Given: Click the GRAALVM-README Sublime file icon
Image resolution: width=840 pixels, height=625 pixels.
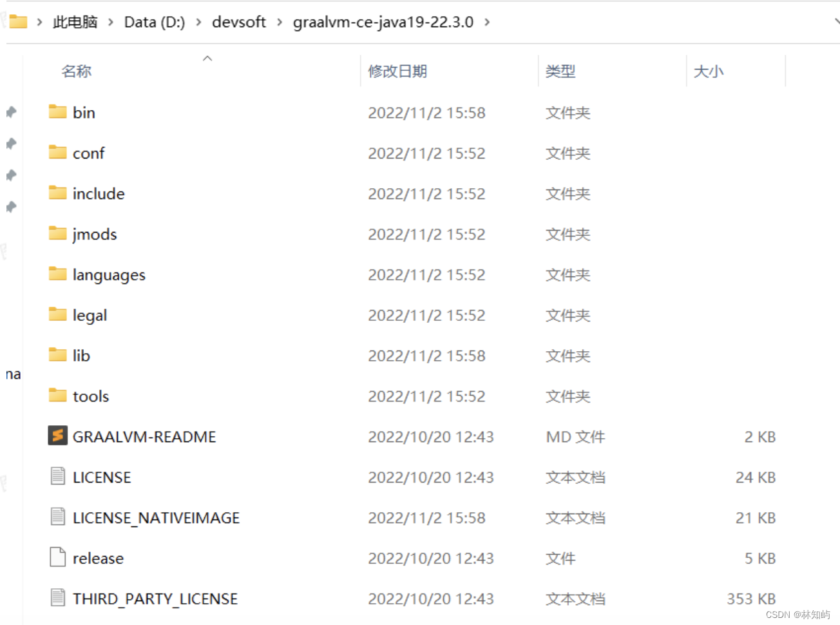Looking at the screenshot, I should (x=57, y=436).
